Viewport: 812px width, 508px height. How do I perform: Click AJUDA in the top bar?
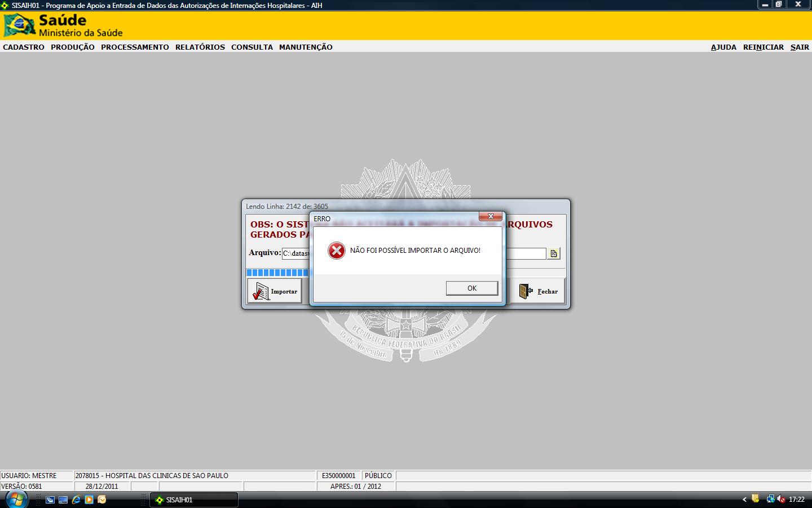pos(723,47)
